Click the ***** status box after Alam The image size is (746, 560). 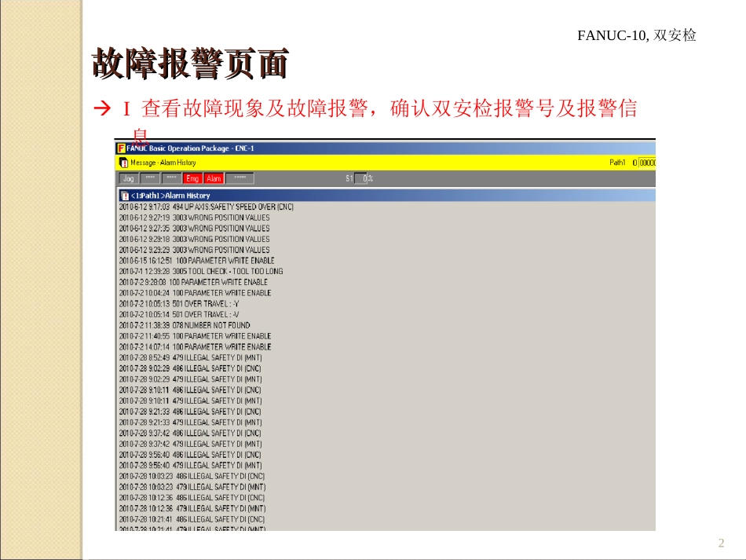coord(240,178)
